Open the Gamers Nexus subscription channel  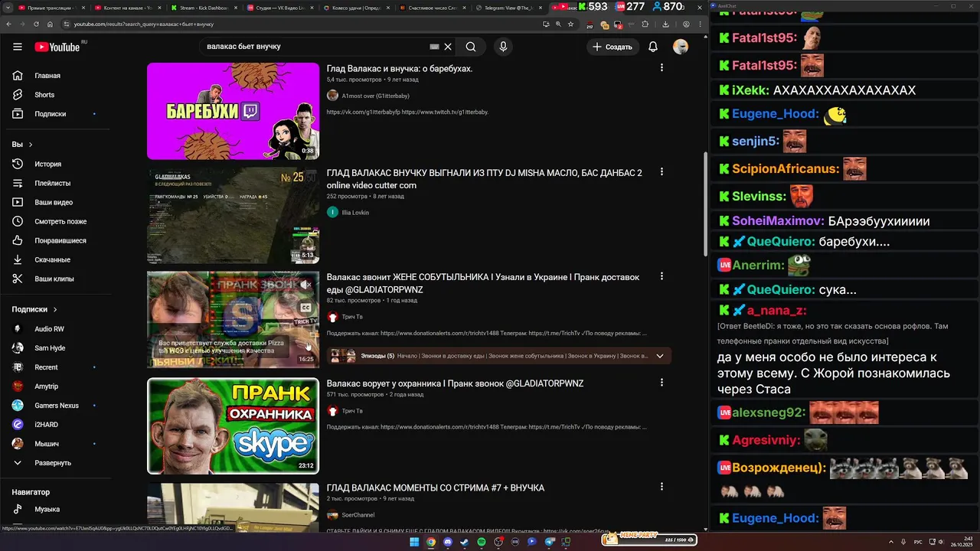55,406
